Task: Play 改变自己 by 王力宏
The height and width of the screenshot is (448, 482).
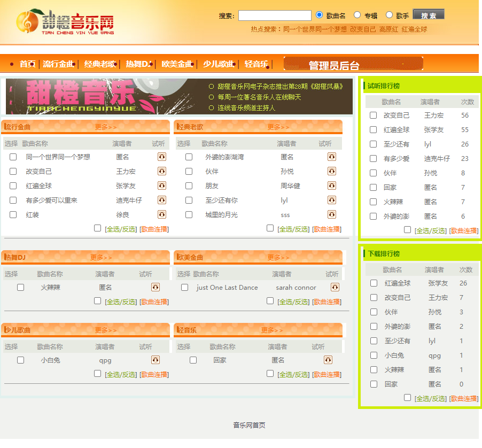Action: coord(162,171)
